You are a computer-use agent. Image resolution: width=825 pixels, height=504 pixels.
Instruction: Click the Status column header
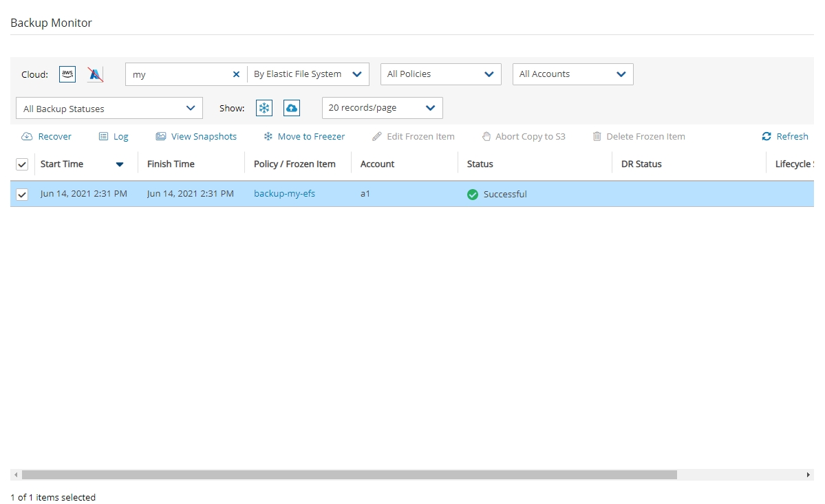480,164
